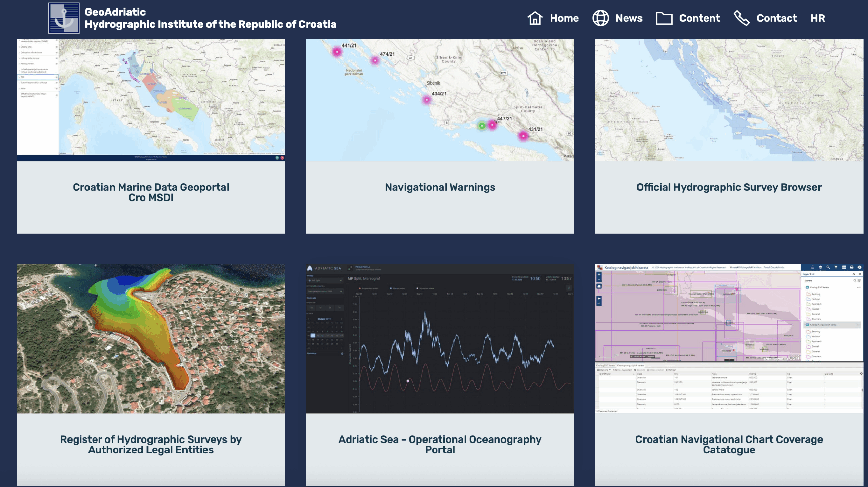
Task: Open the Contact menu item
Action: click(776, 18)
